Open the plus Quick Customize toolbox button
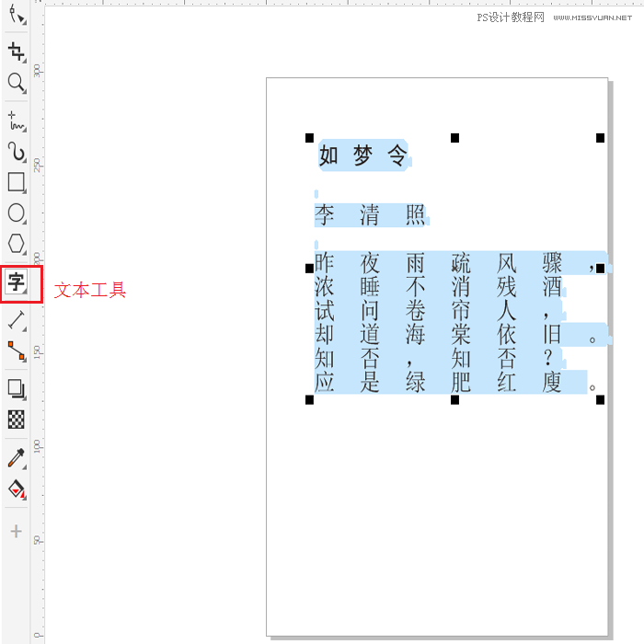644x644 pixels. coord(16,532)
